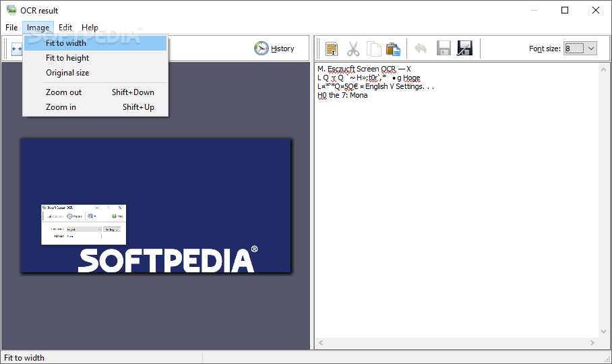Image resolution: width=612 pixels, height=364 pixels.
Task: Click the gray Save floppy icon
Action: [443, 49]
